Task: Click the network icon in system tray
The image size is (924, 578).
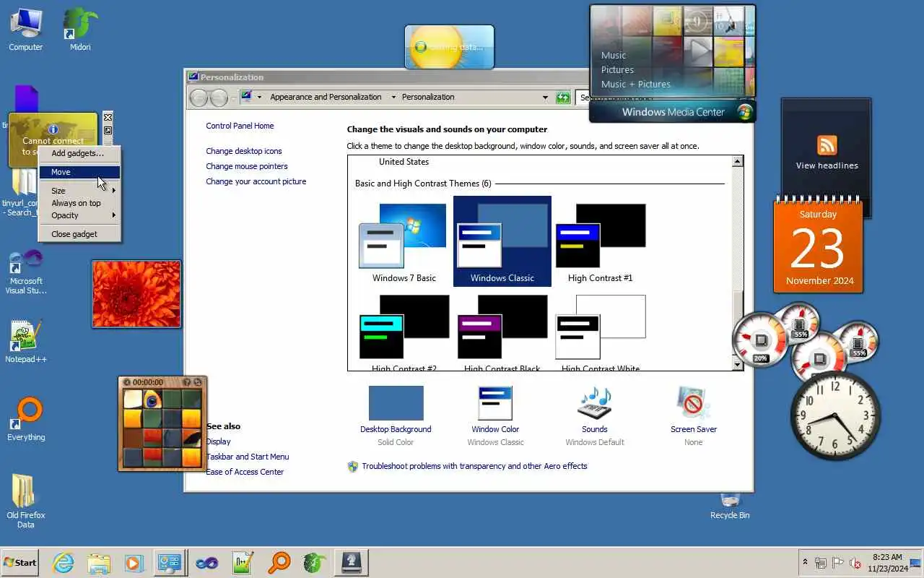Action: coord(821,563)
